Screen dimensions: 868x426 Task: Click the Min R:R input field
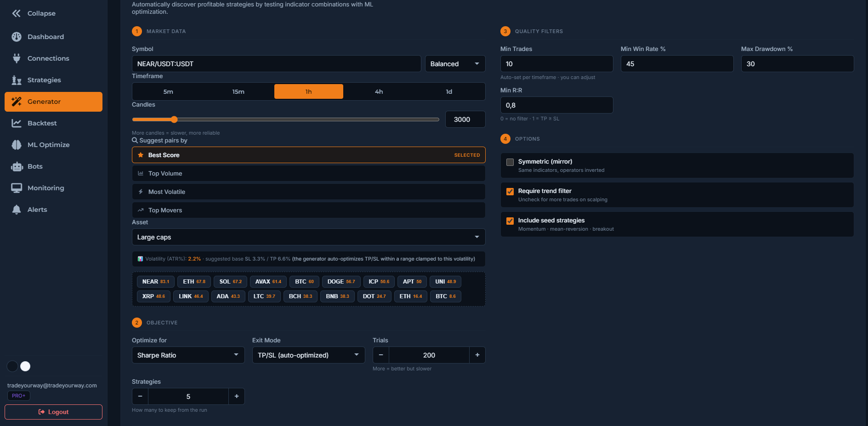pos(556,105)
